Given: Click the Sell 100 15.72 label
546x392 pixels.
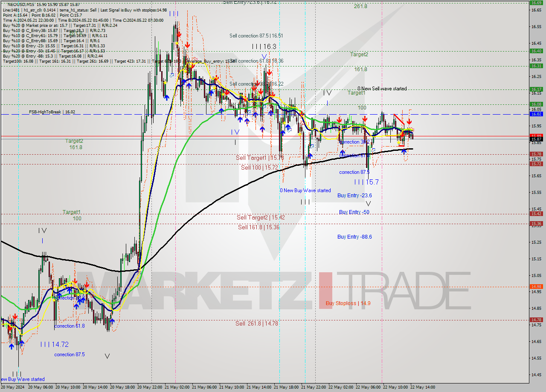Looking at the screenshot, I should pyautogui.click(x=259, y=168).
